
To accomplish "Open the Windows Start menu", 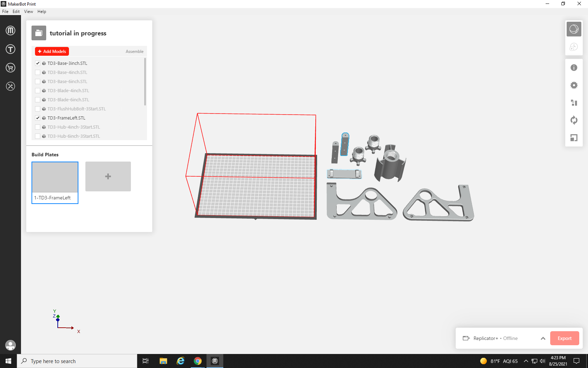I will tap(8, 361).
